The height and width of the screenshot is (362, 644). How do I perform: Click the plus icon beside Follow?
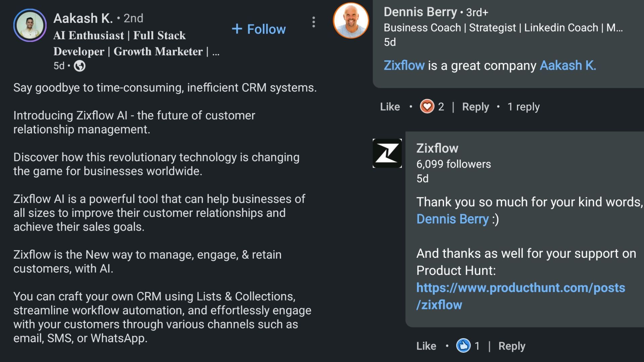(238, 29)
